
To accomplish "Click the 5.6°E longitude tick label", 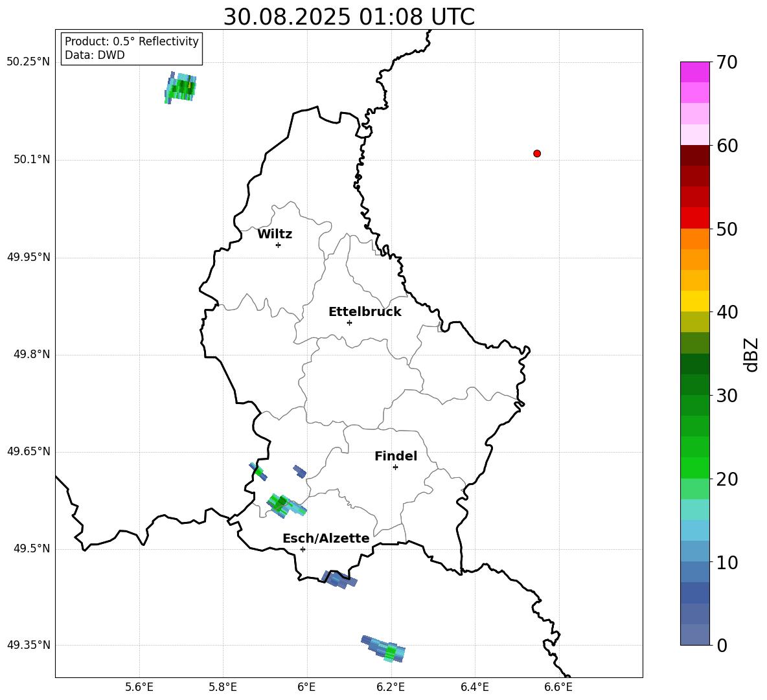I will [139, 687].
